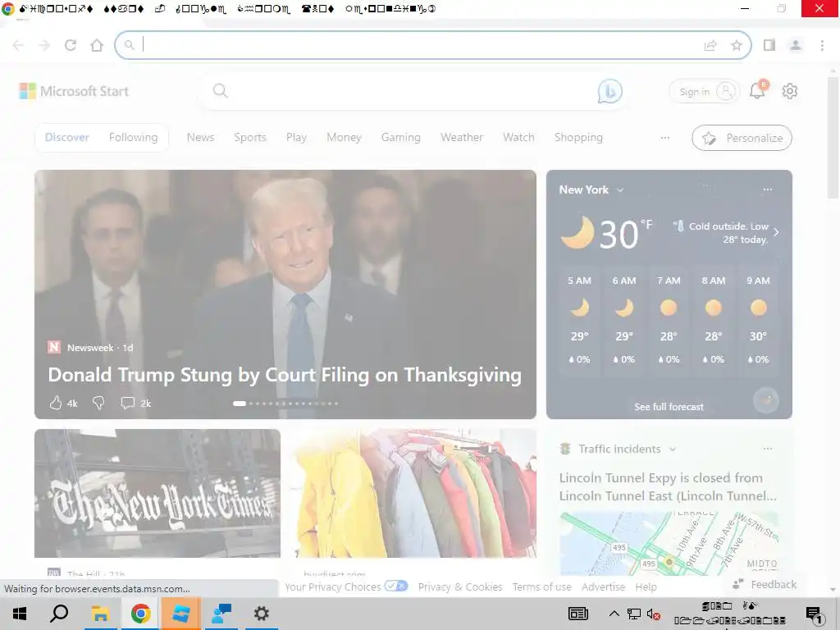Dislike the Trump story with thumbs down

point(98,403)
